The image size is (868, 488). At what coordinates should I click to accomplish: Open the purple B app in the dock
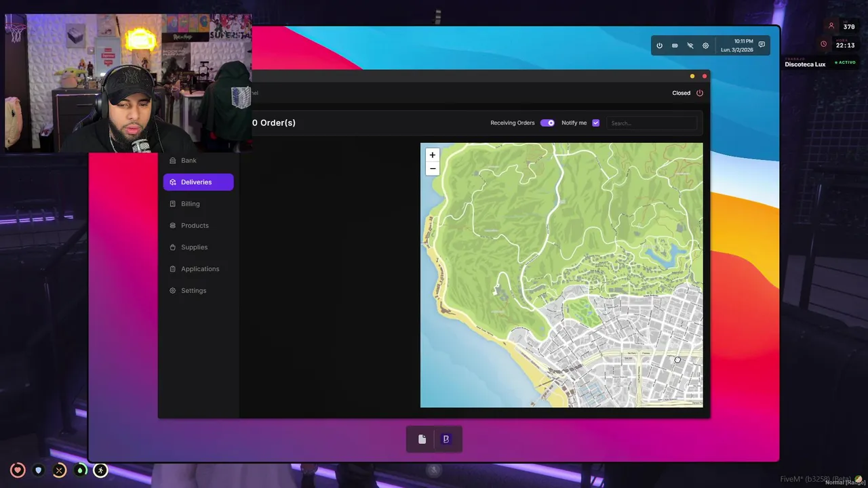click(x=446, y=439)
